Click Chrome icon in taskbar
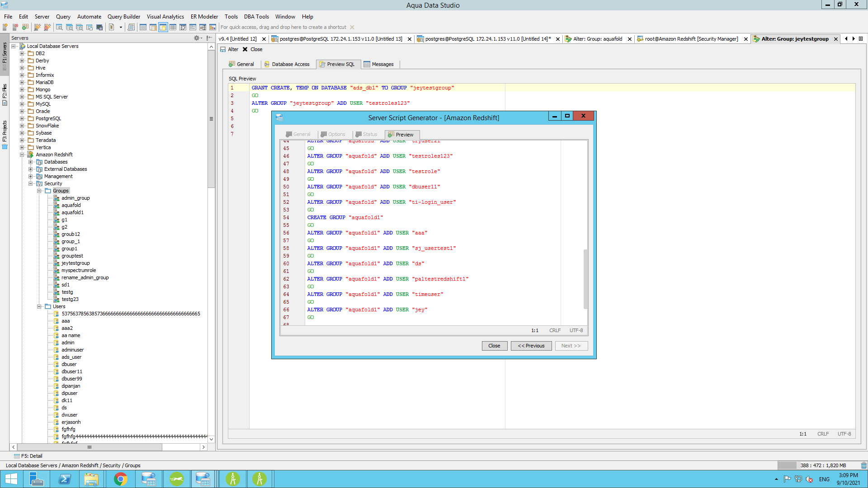 click(120, 479)
